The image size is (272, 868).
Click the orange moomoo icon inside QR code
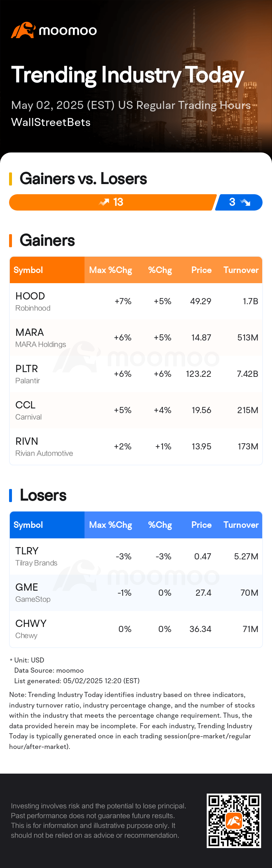pos(234,820)
